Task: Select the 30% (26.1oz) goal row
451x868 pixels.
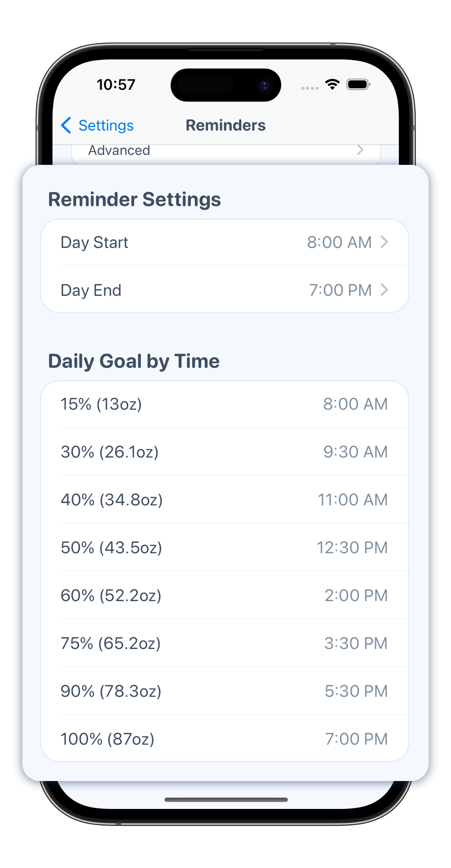Action: [224, 452]
